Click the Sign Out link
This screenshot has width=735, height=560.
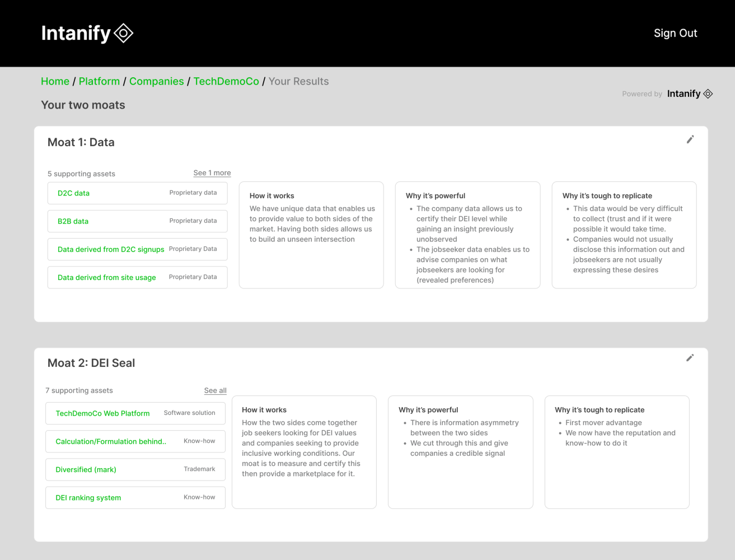[675, 33]
